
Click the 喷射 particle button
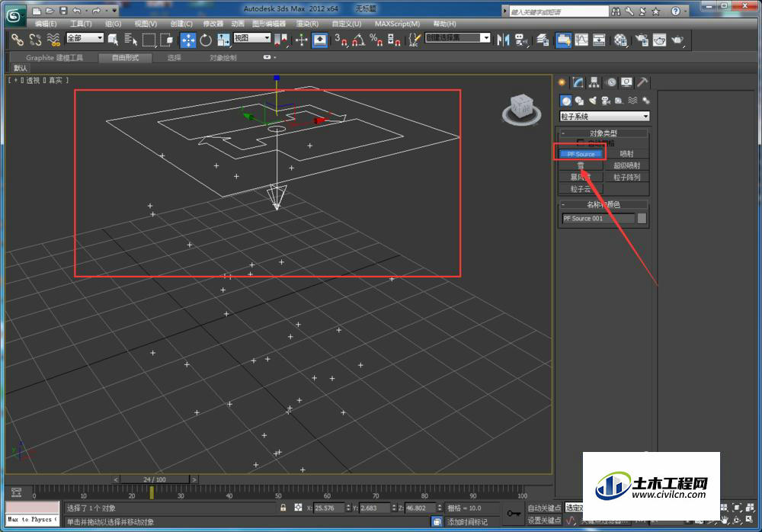coord(627,154)
